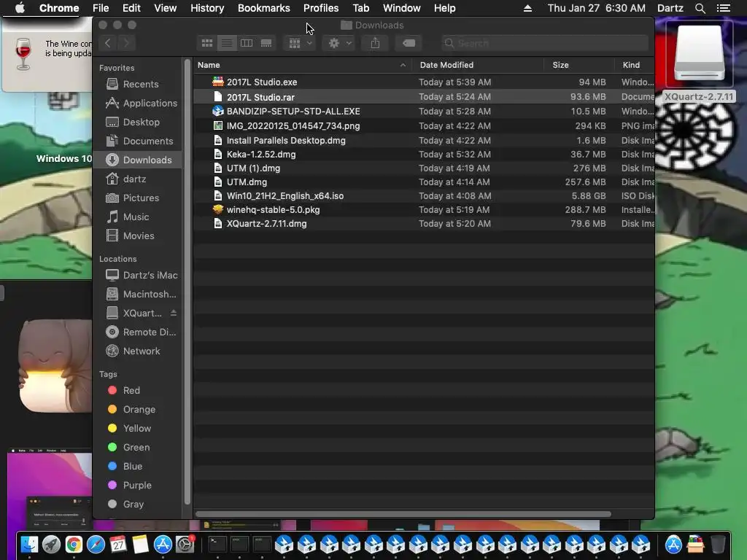Open Spotlight search in menu bar
Screen dimensions: 747x560
[x=700, y=8]
